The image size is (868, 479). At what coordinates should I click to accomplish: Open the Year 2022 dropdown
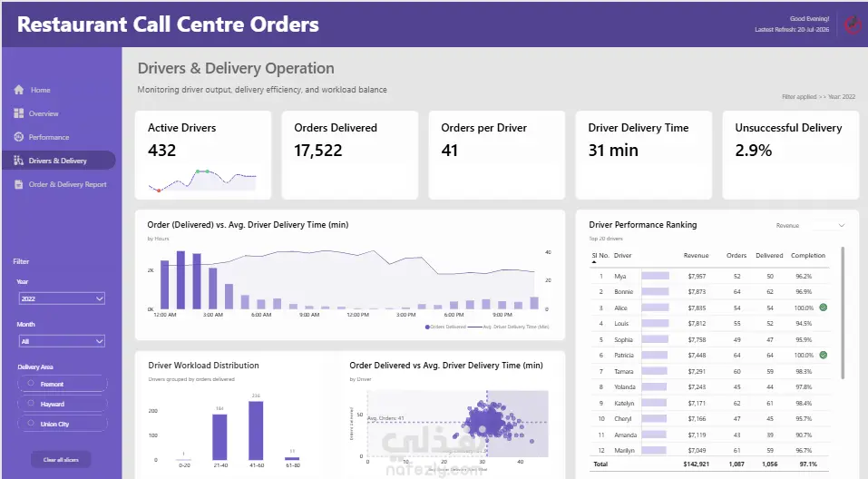pyautogui.click(x=62, y=298)
